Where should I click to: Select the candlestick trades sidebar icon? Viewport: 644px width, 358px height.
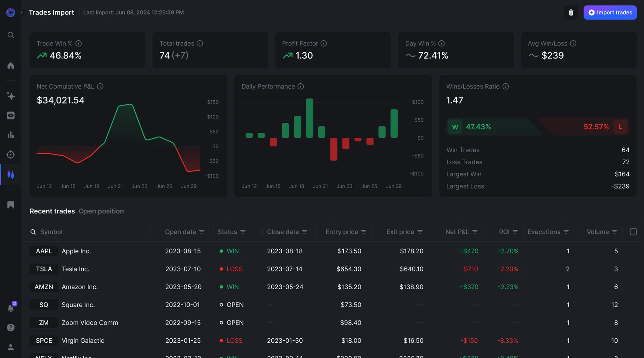[x=11, y=174]
